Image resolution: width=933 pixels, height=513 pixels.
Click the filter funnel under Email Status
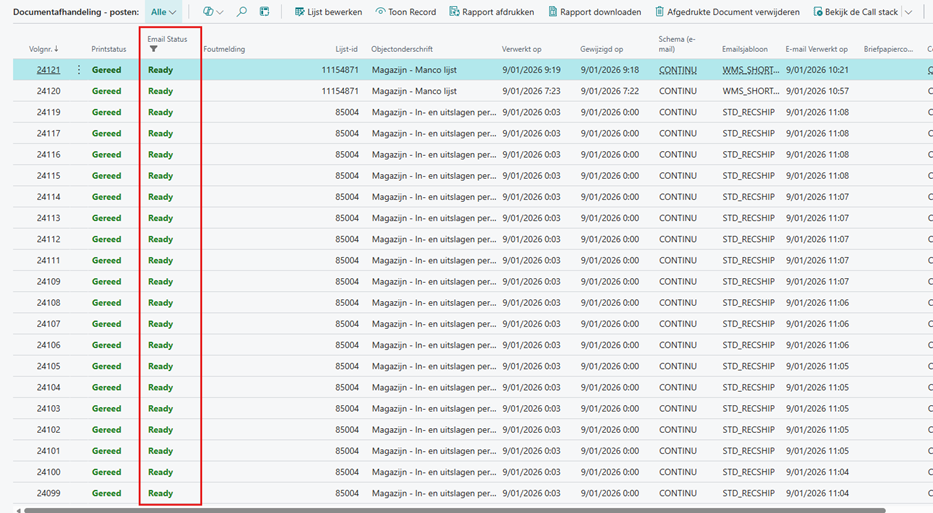pos(153,49)
